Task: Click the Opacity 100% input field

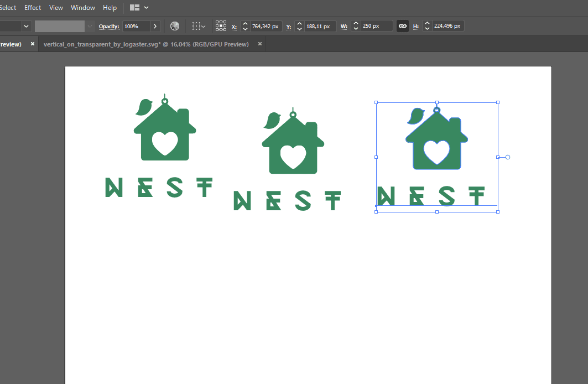Action: (x=137, y=26)
